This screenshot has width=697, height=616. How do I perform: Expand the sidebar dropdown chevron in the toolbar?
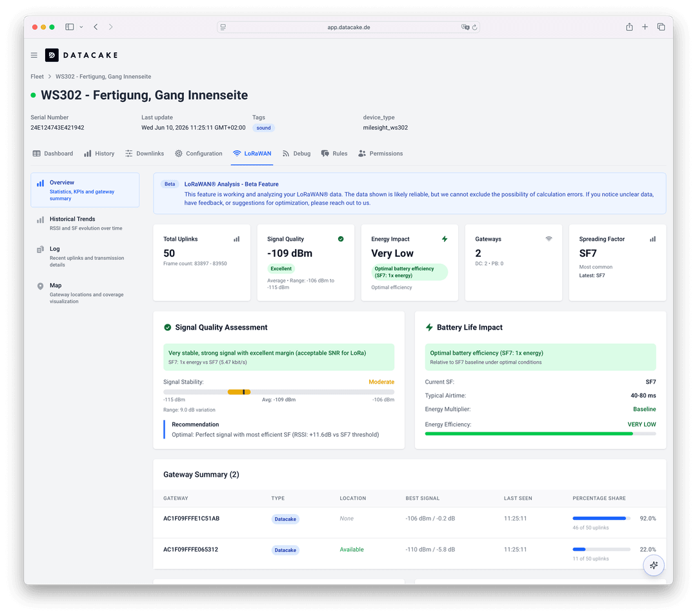click(81, 27)
